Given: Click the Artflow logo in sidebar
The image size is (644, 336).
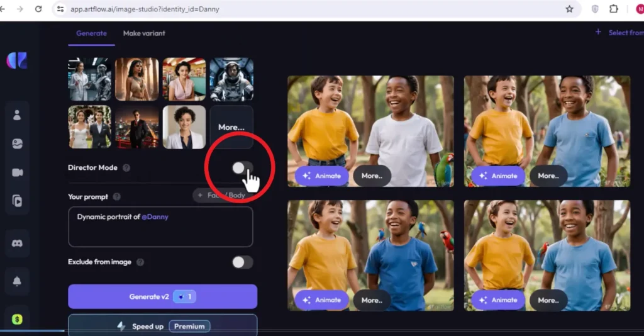Looking at the screenshot, I should pyautogui.click(x=17, y=60).
